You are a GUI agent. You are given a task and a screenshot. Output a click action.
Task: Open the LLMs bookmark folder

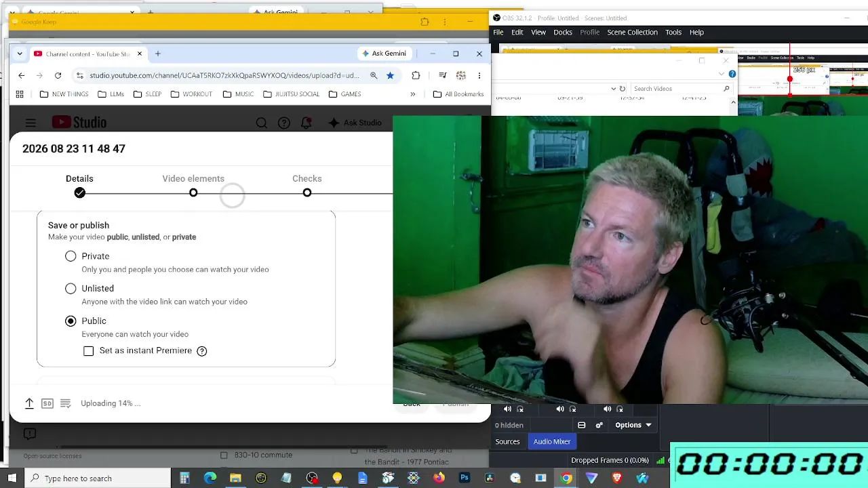click(x=110, y=94)
